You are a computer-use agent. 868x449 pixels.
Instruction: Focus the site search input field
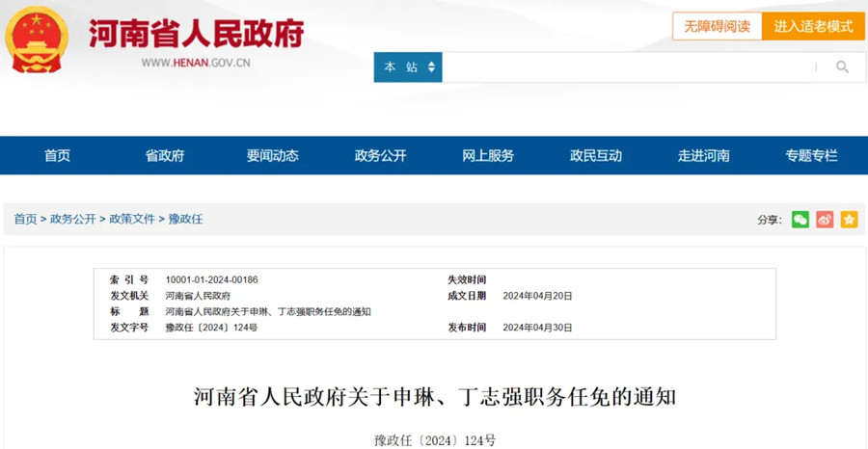click(x=628, y=67)
